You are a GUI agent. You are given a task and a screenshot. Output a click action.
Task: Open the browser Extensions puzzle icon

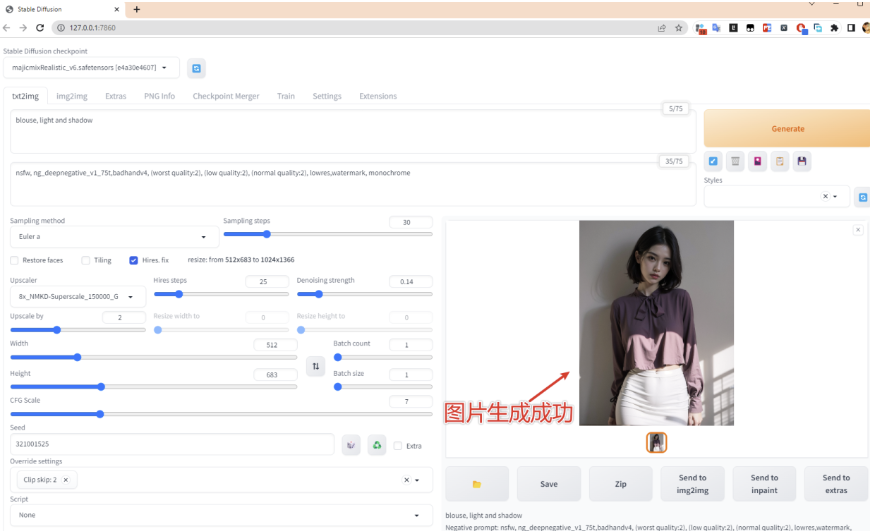click(834, 28)
